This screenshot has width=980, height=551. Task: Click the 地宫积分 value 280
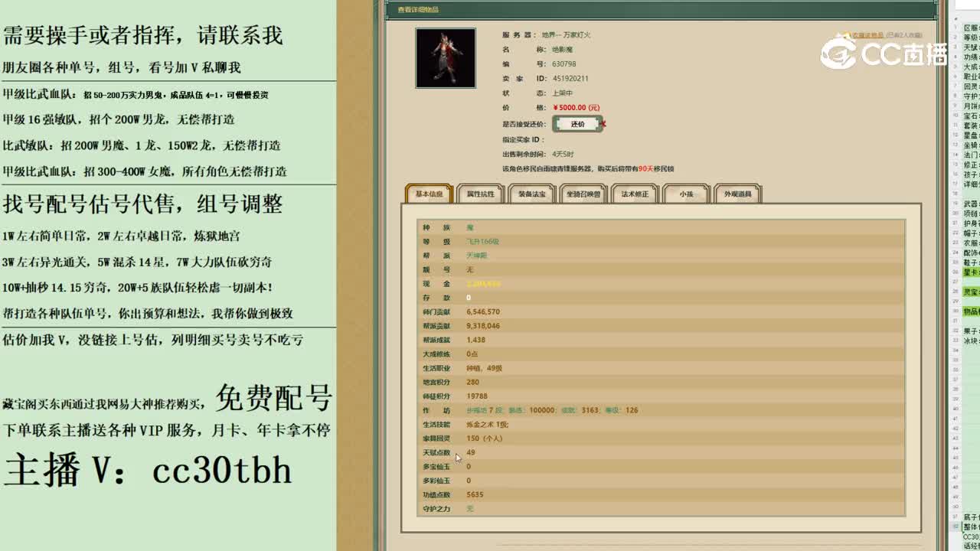(x=472, y=382)
